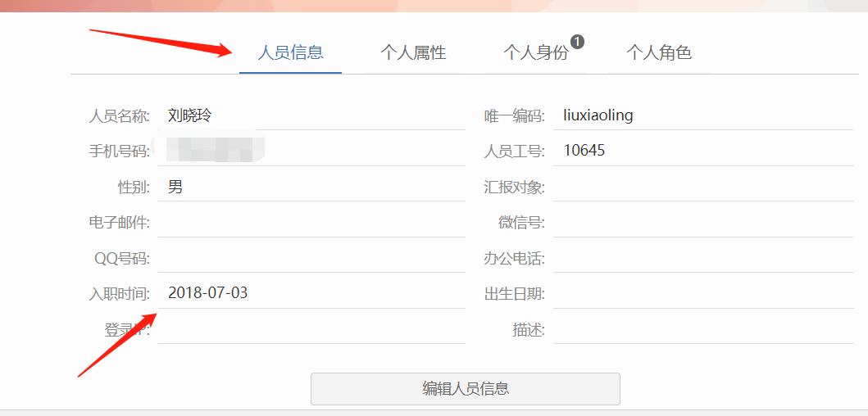This screenshot has width=868, height=416.
Task: Select the 手机号码 field
Action: coord(311,151)
